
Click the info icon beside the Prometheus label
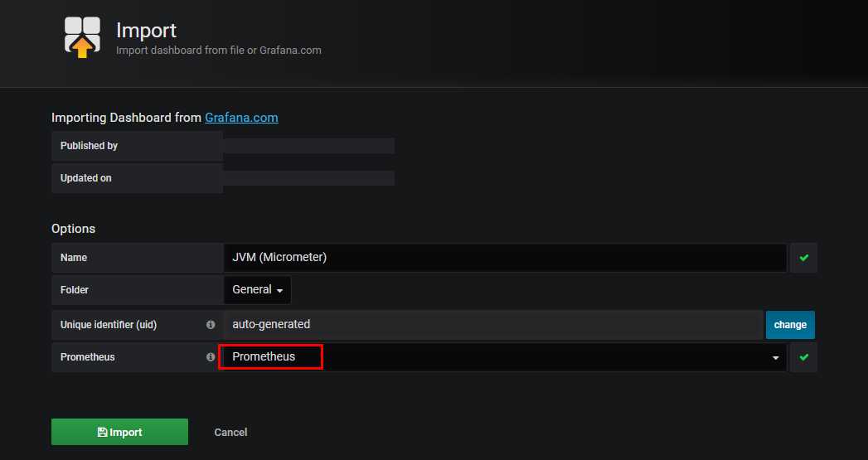[x=211, y=357]
